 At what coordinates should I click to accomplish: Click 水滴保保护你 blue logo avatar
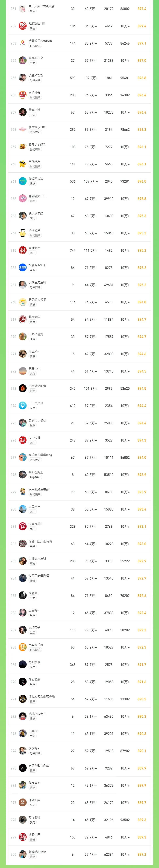[23, 267]
